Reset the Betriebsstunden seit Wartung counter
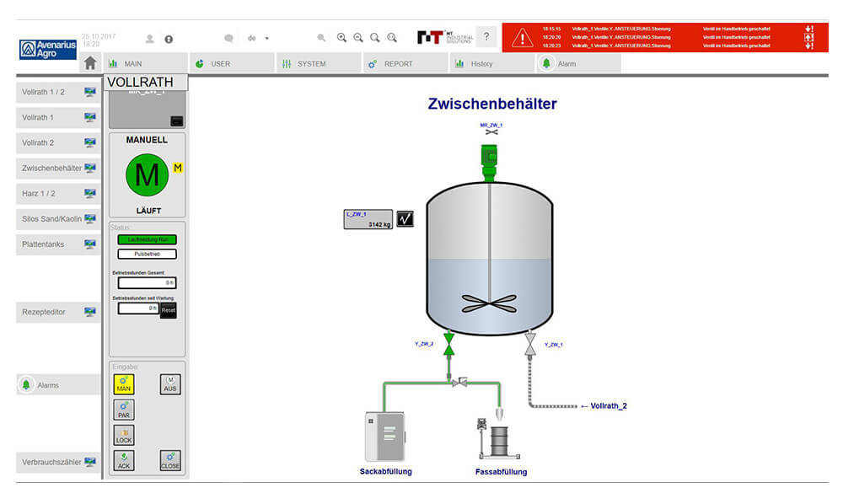Image resolution: width=843 pixels, height=504 pixels. click(169, 310)
